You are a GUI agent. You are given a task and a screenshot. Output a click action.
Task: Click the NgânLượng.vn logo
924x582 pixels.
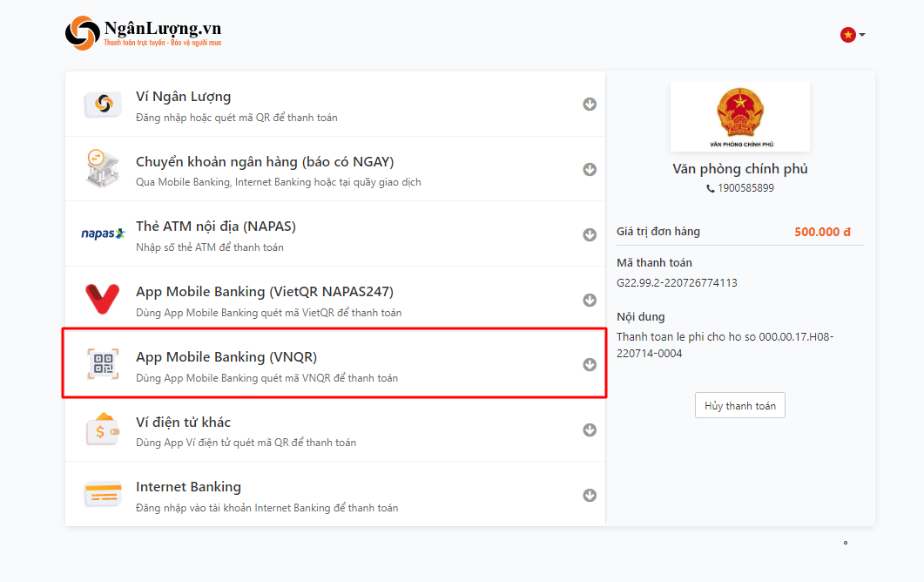click(143, 33)
